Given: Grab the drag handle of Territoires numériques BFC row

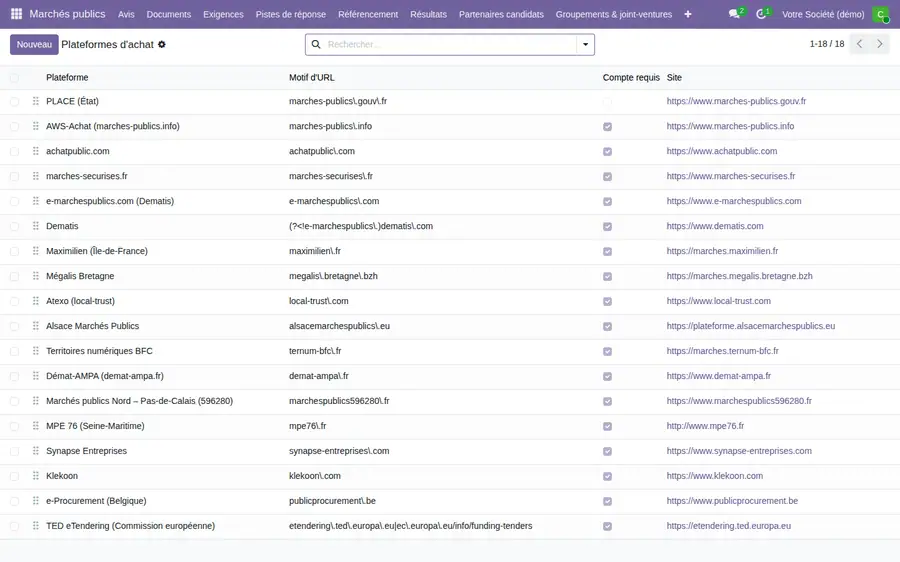Looking at the screenshot, I should (36, 351).
